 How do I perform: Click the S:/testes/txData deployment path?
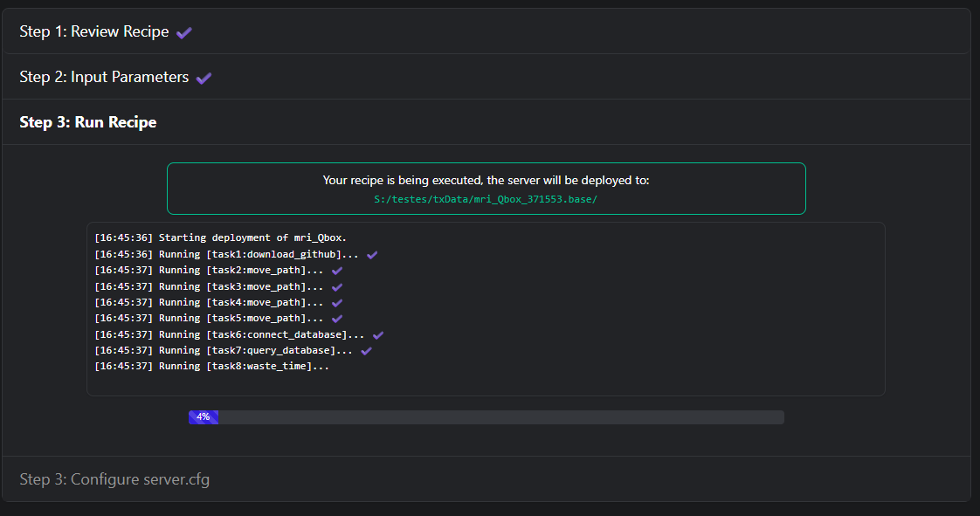486,199
